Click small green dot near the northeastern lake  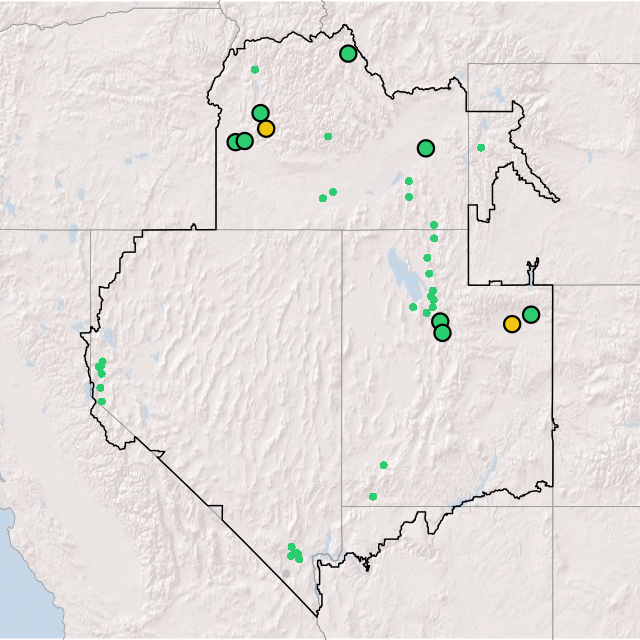click(x=481, y=148)
